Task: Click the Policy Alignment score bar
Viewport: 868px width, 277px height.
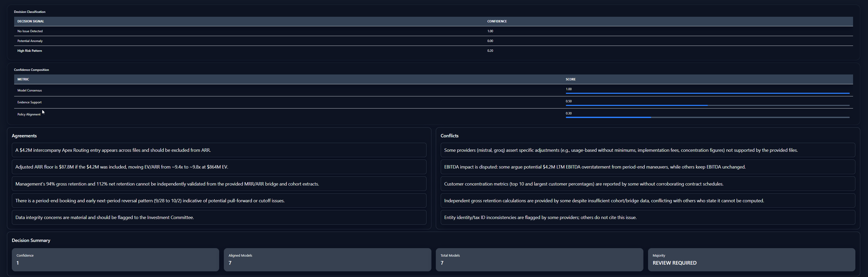Action: click(707, 117)
